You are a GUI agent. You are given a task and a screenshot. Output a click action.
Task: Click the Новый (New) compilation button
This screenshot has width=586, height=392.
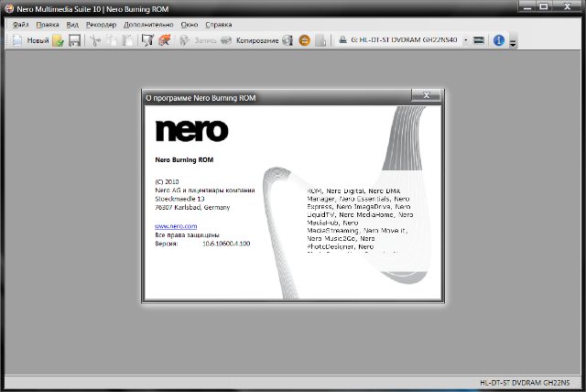[x=30, y=40]
